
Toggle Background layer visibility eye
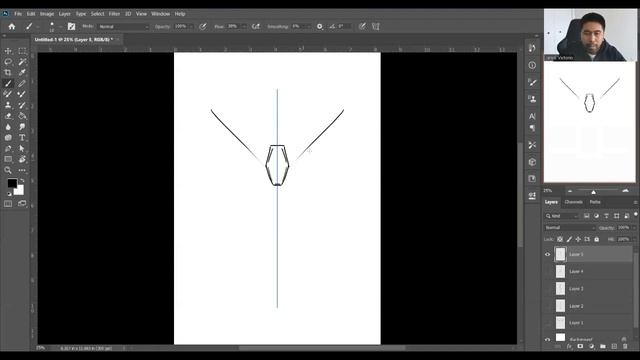(547, 339)
